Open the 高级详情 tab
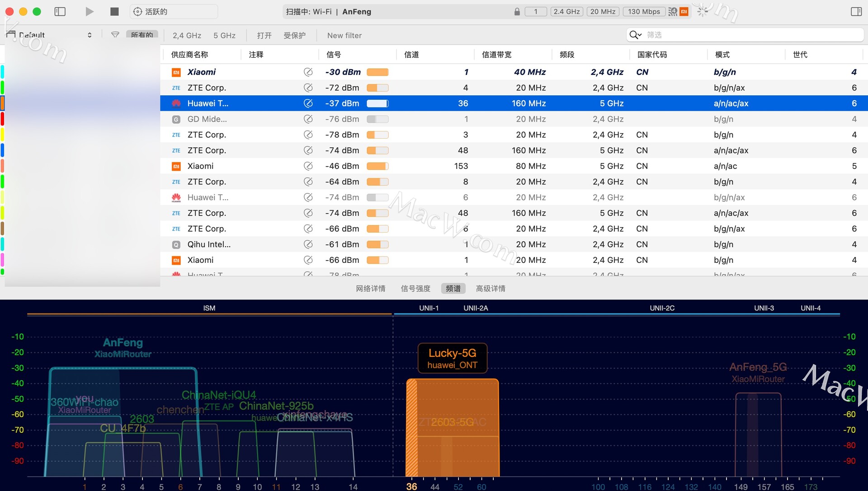 (491, 289)
